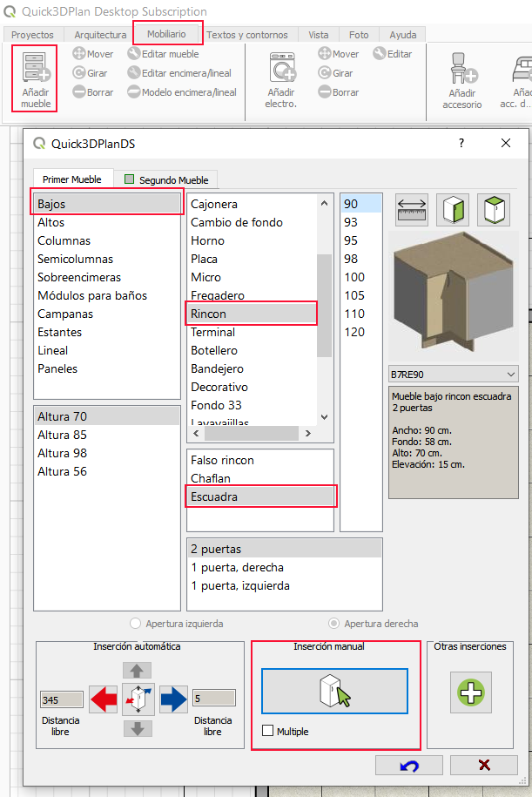The height and width of the screenshot is (797, 532).
Task: Click the cabinet with green top icon
Action: coord(494,210)
